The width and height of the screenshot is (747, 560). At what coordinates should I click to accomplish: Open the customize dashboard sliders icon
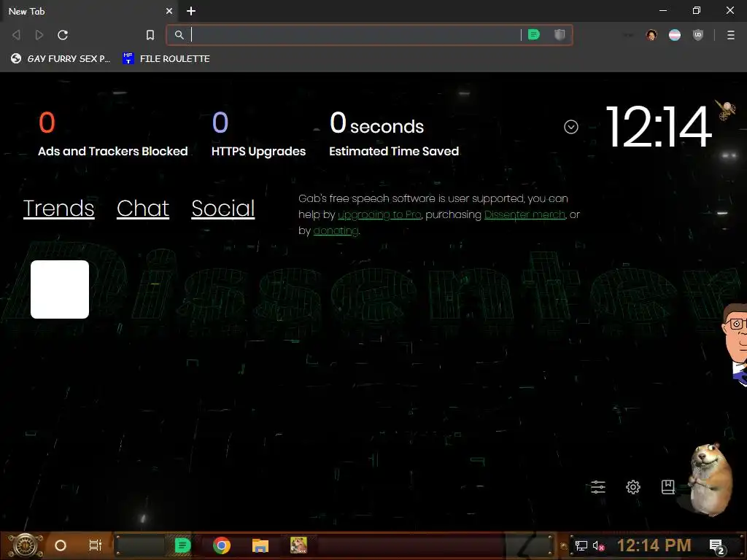pos(598,486)
